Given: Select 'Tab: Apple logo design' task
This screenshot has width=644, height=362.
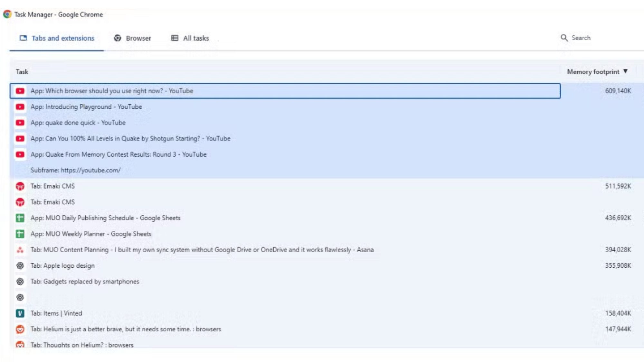Looking at the screenshot, I should [x=62, y=265].
